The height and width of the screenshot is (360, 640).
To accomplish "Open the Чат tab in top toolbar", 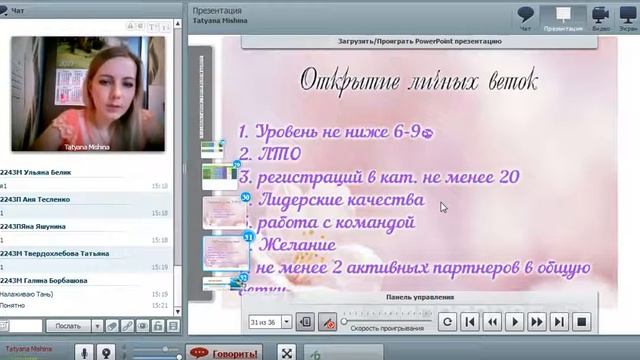I will pos(525,19).
